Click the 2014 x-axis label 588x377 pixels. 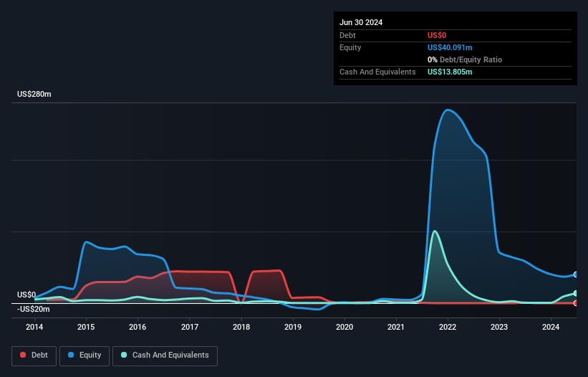pos(34,327)
